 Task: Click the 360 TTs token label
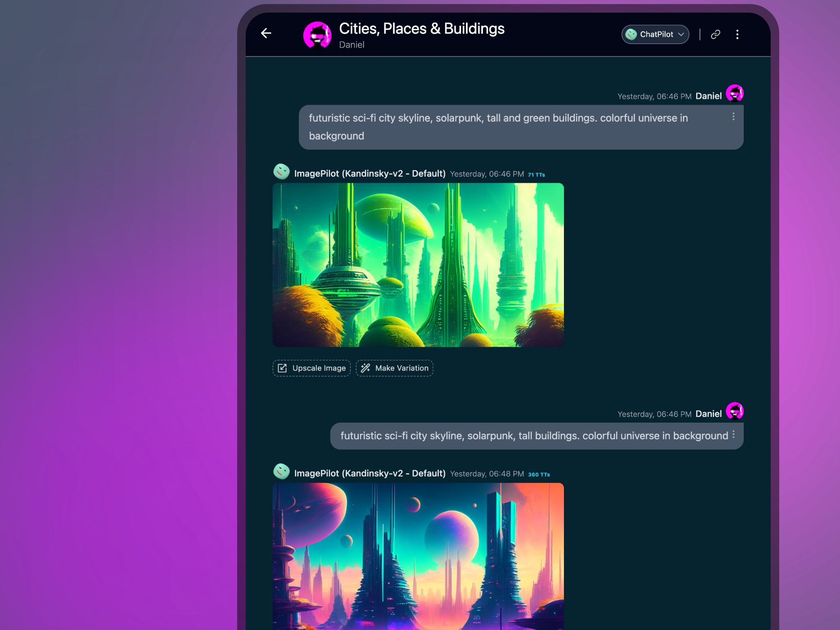click(539, 474)
